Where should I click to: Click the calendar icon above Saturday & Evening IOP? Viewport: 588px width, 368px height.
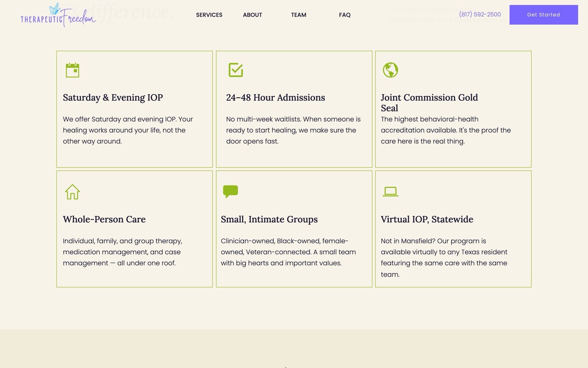(72, 70)
